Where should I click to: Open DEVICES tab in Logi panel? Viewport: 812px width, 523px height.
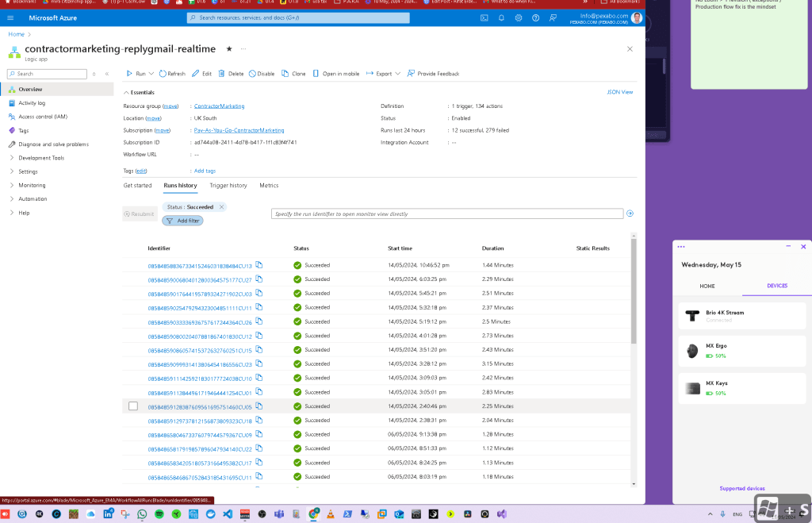777,286
